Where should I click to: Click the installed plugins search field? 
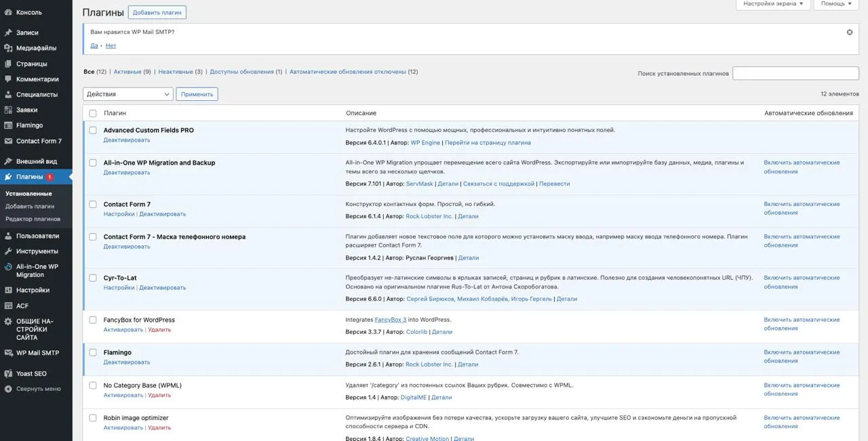795,72
